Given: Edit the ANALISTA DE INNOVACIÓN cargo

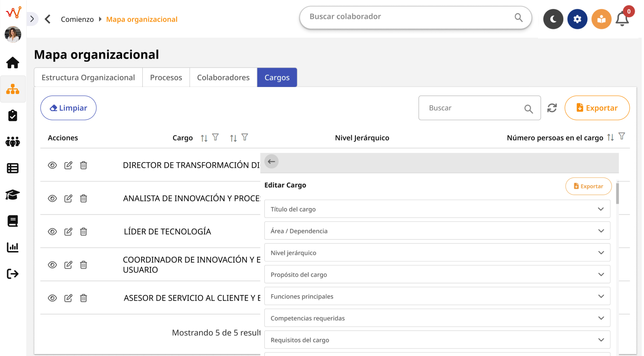Looking at the screenshot, I should (x=68, y=198).
